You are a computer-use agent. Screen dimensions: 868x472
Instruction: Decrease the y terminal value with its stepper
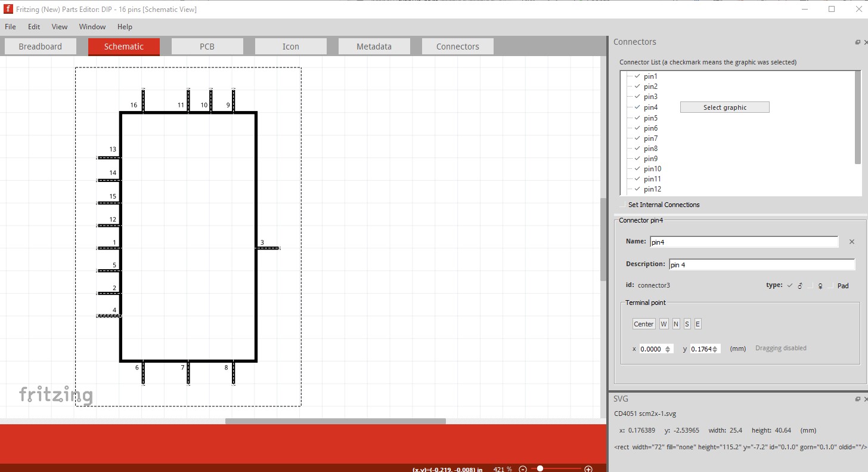[715, 351]
